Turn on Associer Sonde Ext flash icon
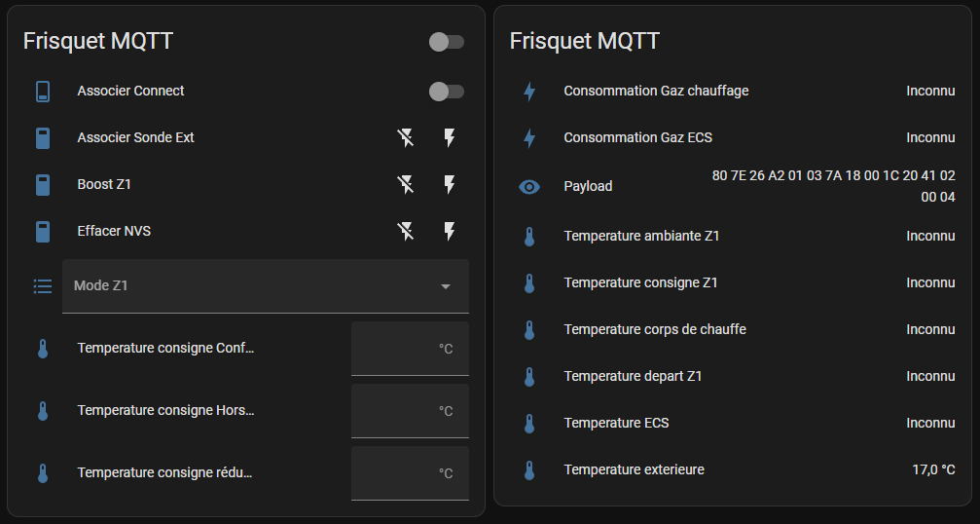980x524 pixels. coord(450,138)
